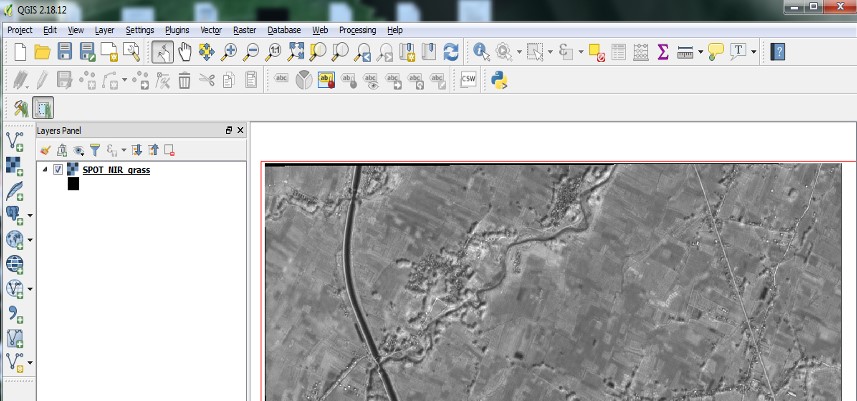Open the Plugins menu
The image size is (857, 401).
(x=177, y=30)
